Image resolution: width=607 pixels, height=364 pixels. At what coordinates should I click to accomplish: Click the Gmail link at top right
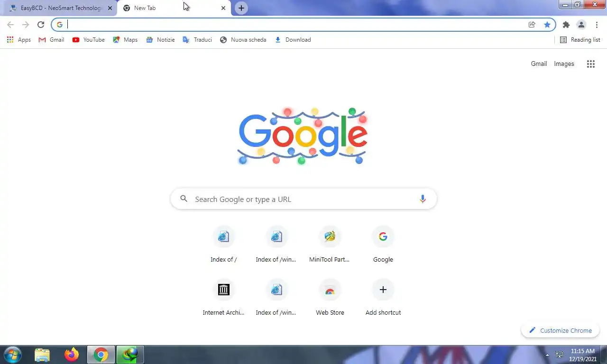pyautogui.click(x=539, y=64)
